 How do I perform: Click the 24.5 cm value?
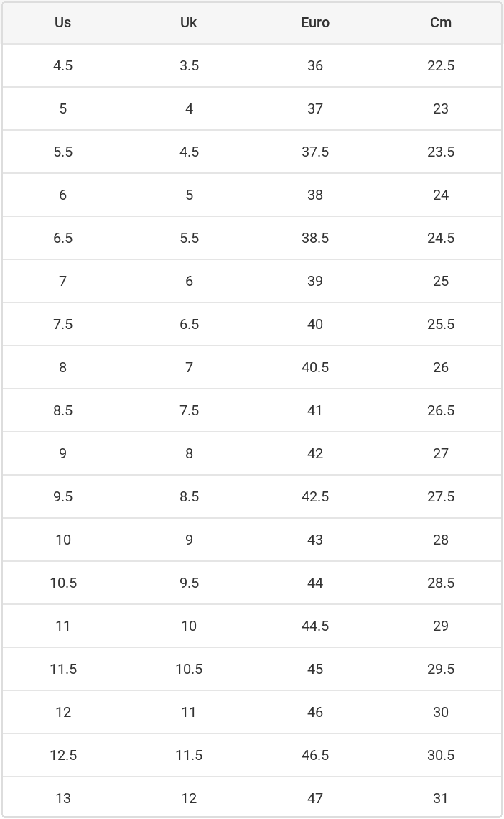click(x=441, y=238)
